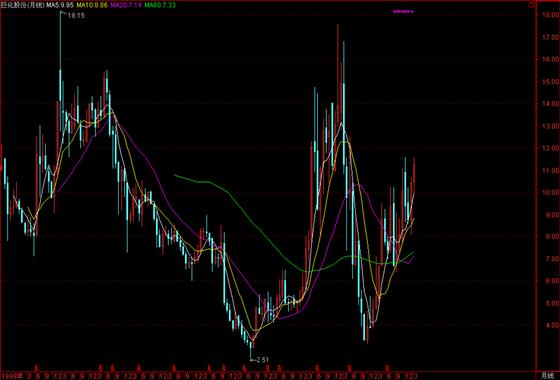Click the 18.15 high price marker
The height and width of the screenshot is (380, 560).
tap(76, 16)
